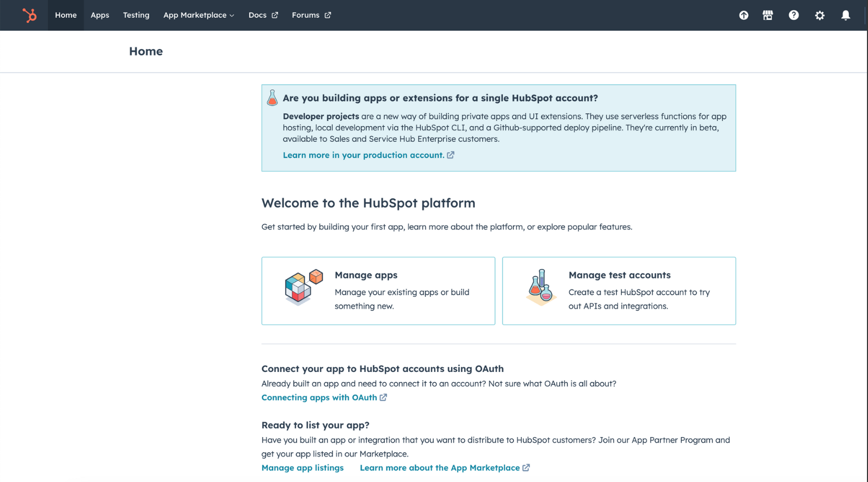Open the Docs external link
Screen dimensions: 868x482
(263, 15)
